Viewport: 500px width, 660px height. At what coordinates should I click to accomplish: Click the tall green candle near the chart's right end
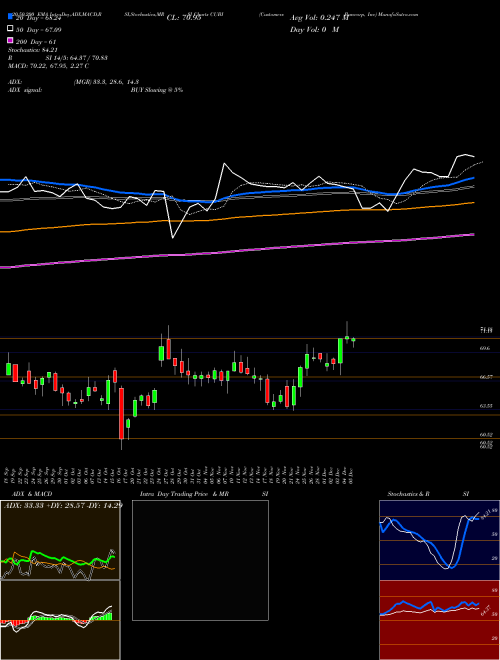340,351
